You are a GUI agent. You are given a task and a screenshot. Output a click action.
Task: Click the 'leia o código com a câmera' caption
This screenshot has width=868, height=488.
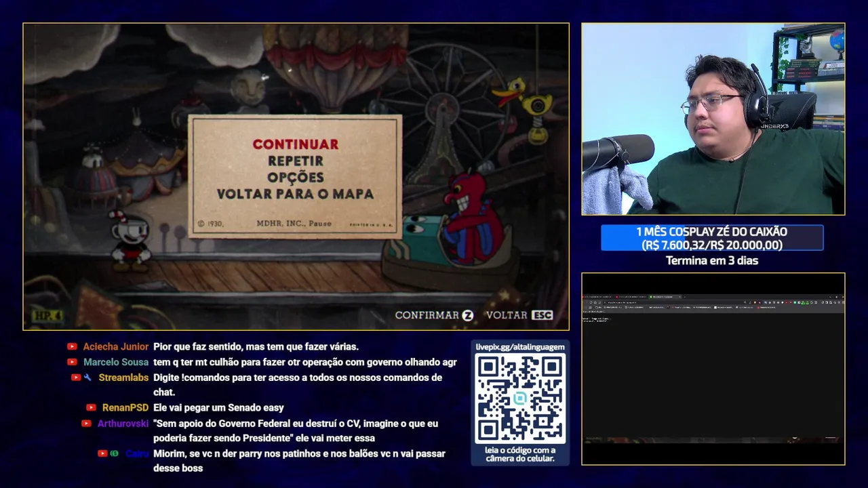pyautogui.click(x=520, y=454)
